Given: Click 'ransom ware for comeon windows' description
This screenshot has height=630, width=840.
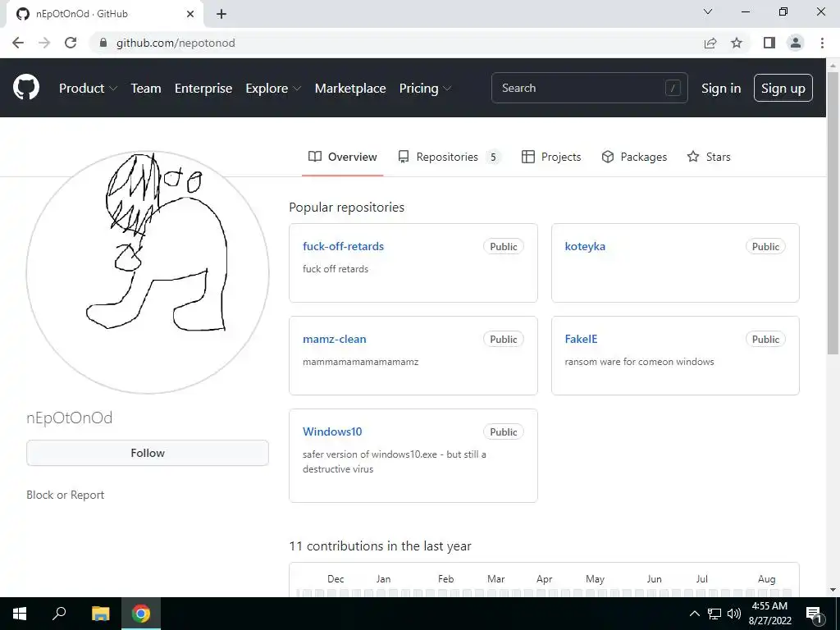Looking at the screenshot, I should click(639, 362).
